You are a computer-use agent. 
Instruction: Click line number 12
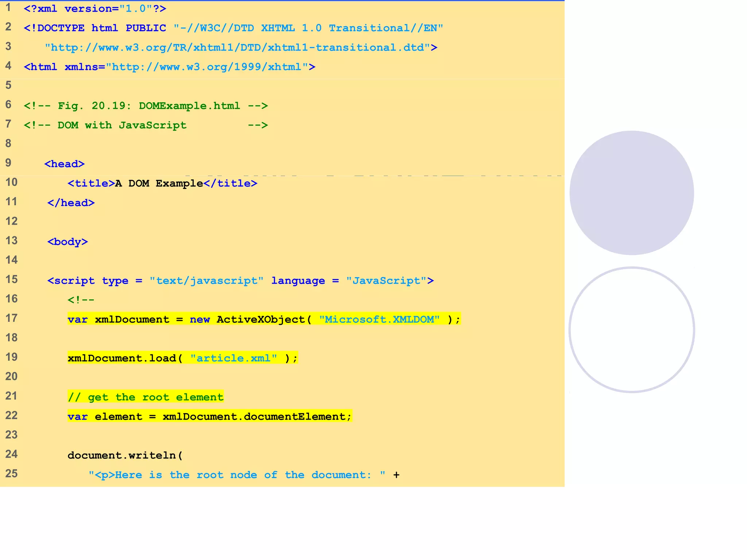tap(11, 221)
